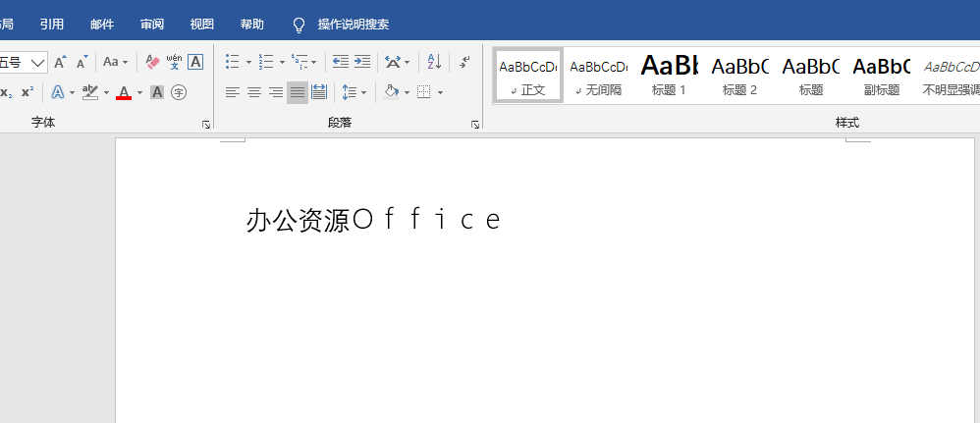Expand multilevel list dropdown arrow
980x423 pixels.
tap(313, 63)
